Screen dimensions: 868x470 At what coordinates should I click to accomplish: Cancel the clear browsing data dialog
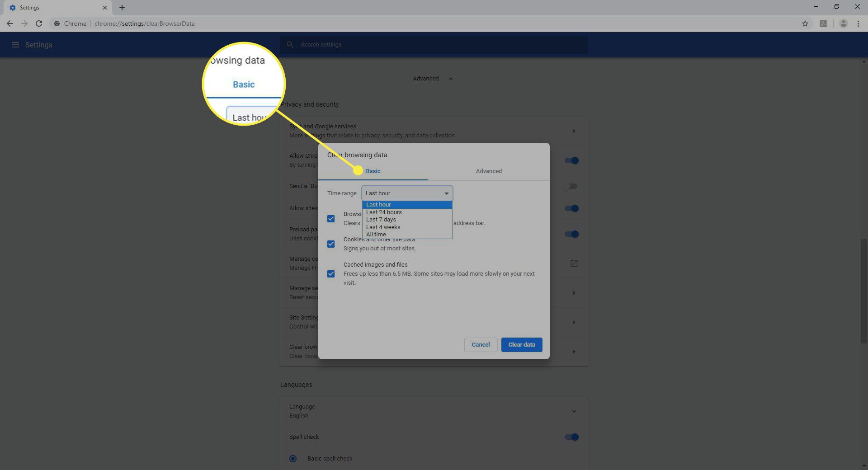(481, 345)
